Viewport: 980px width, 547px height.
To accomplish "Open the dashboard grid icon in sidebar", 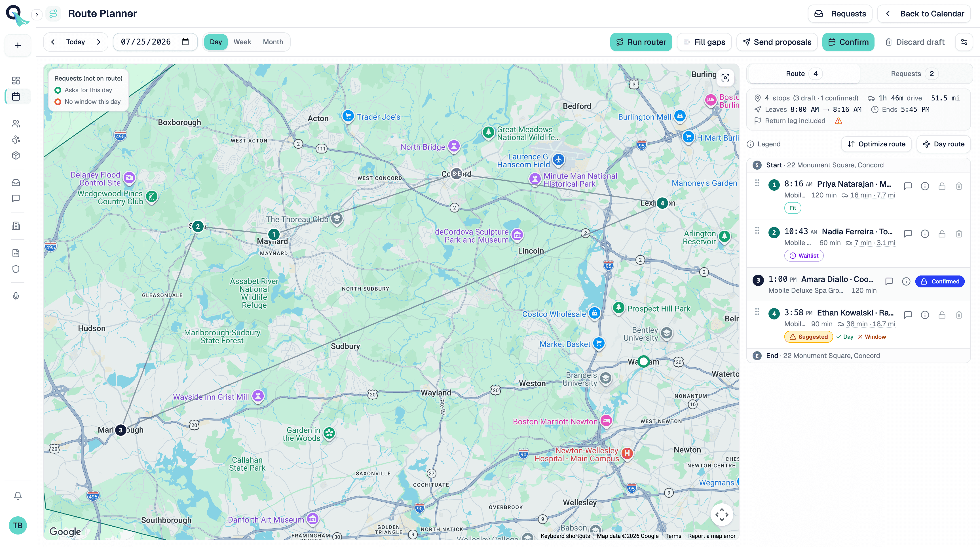I will click(16, 80).
